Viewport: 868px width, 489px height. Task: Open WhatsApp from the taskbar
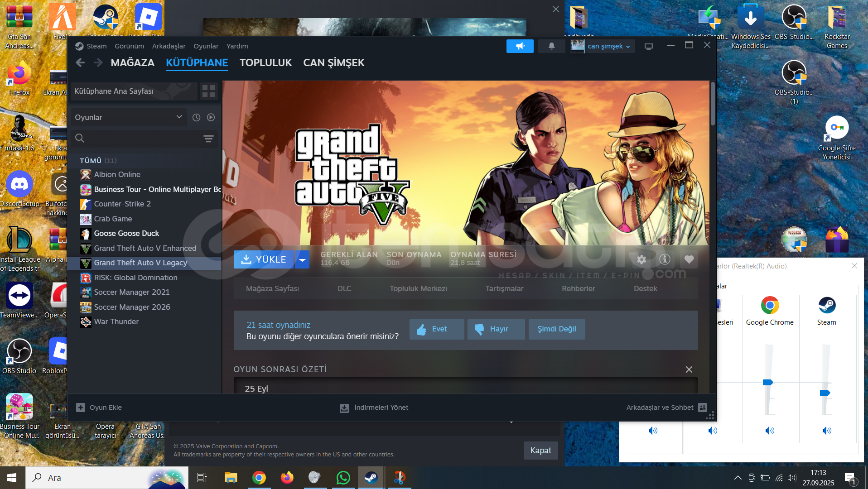point(343,478)
